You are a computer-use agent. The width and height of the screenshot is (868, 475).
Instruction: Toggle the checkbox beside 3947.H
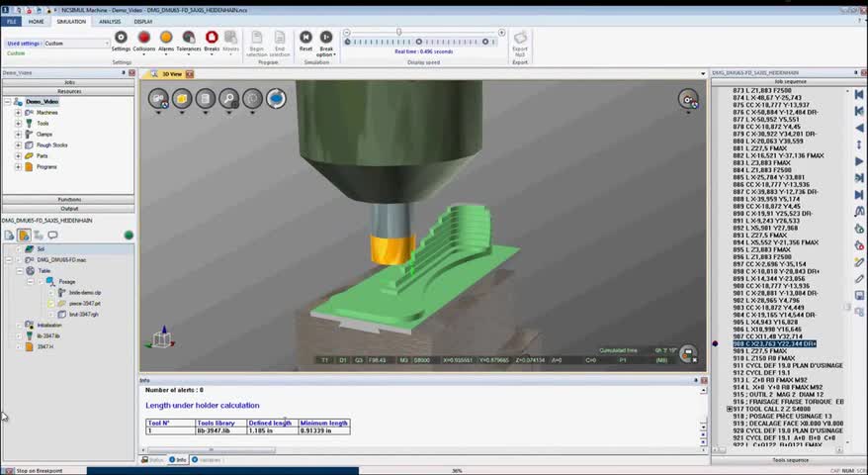pyautogui.click(x=19, y=347)
